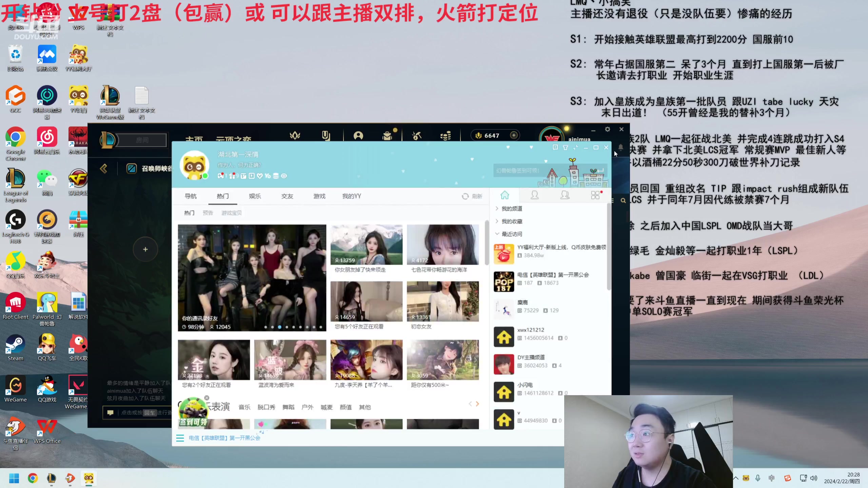This screenshot has height=488, width=868.
Task: Click the League client search magnifier icon
Action: pyautogui.click(x=623, y=201)
